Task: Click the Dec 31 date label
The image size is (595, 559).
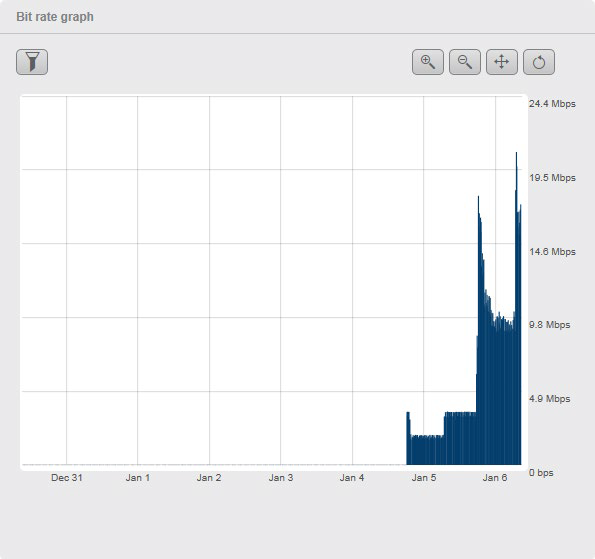Action: (67, 478)
